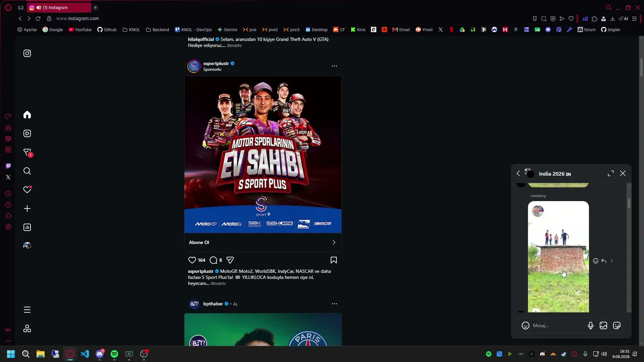The image size is (644, 362).
Task: Open more options for bpthaber post
Action: [334, 304]
